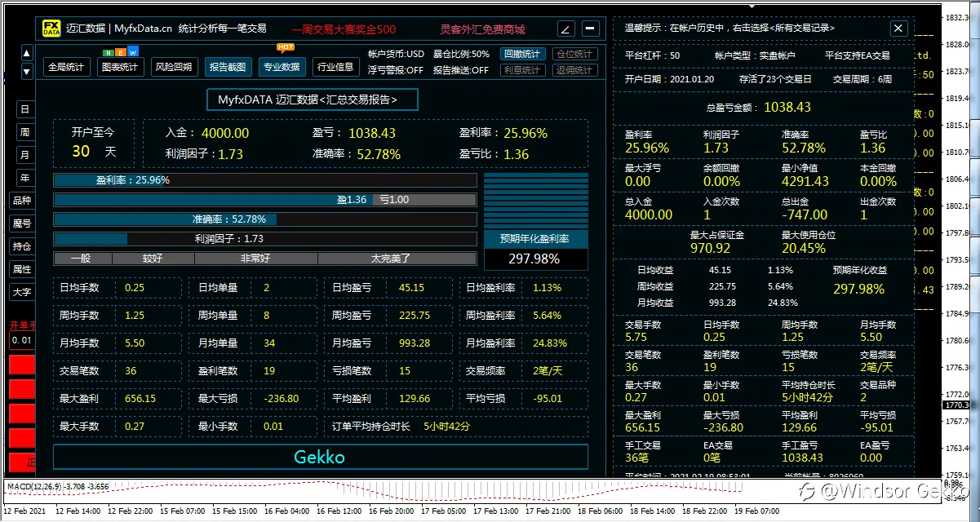The width and height of the screenshot is (980, 522).
Task: Open the 灵客外汇免费商城 link
Action: coord(482,29)
